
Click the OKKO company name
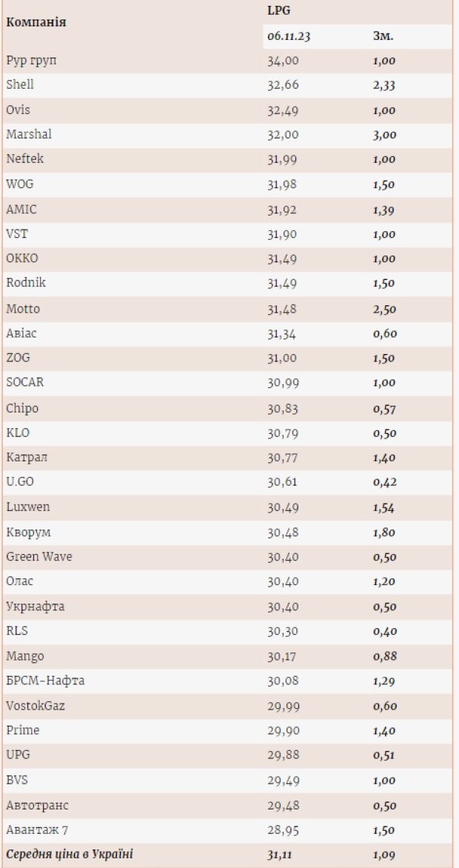pos(22,258)
